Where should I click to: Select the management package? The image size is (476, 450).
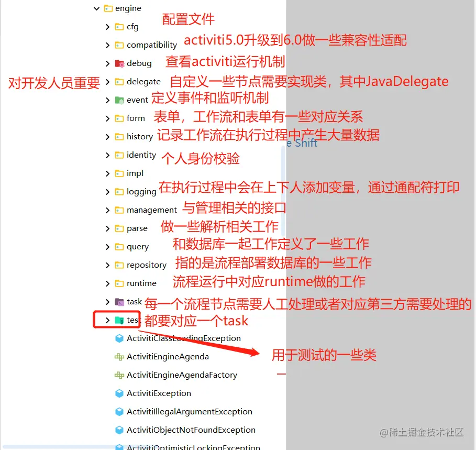151,210
